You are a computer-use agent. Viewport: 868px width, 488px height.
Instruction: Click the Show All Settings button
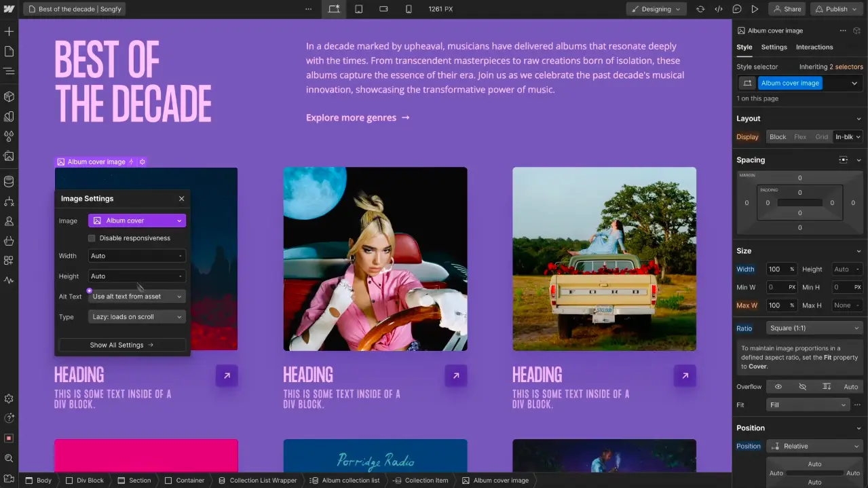(x=121, y=345)
